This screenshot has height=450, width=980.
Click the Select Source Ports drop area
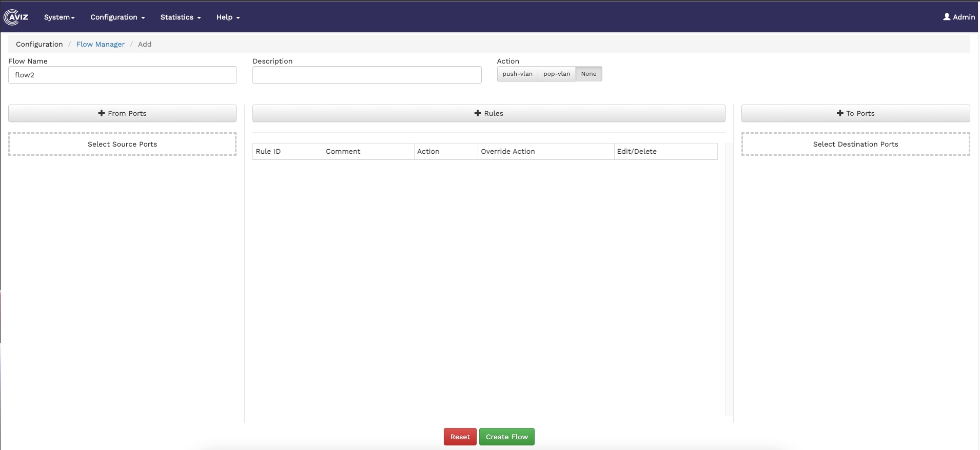point(122,144)
